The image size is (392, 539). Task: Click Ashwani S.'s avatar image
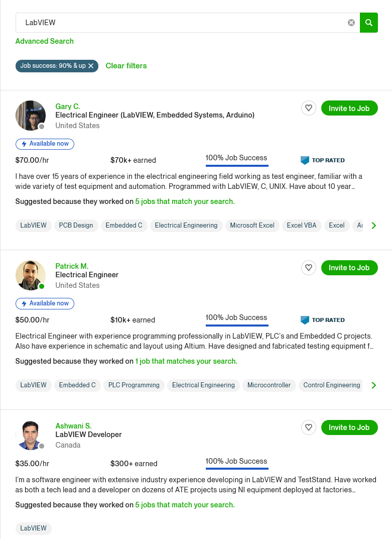tap(31, 435)
